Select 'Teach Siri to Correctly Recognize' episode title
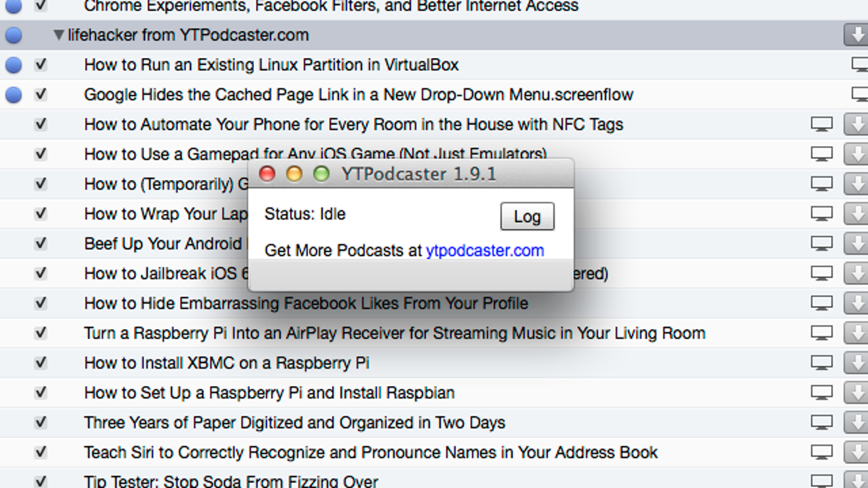This screenshot has width=868, height=488. pos(371,453)
